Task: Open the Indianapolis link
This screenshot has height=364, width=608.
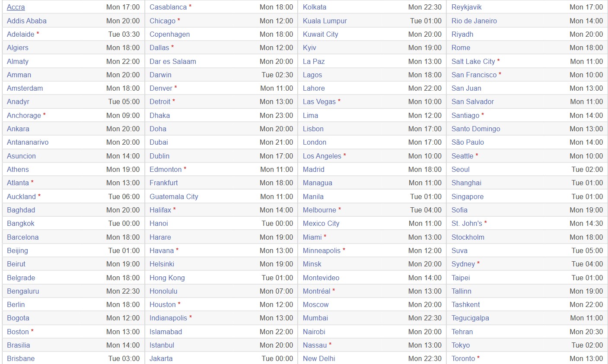Action: [x=168, y=318]
